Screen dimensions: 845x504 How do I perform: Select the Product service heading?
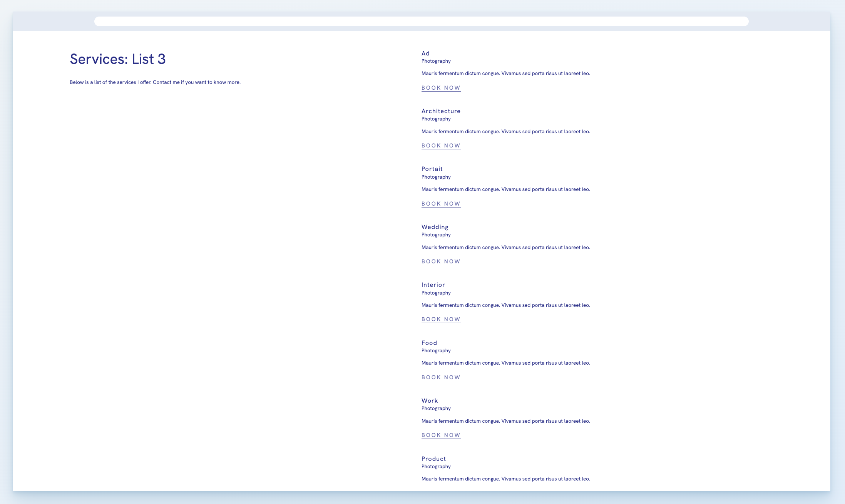433,459
